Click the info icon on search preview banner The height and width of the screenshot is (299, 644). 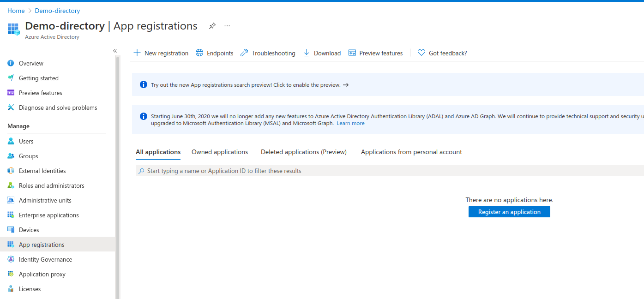click(143, 85)
